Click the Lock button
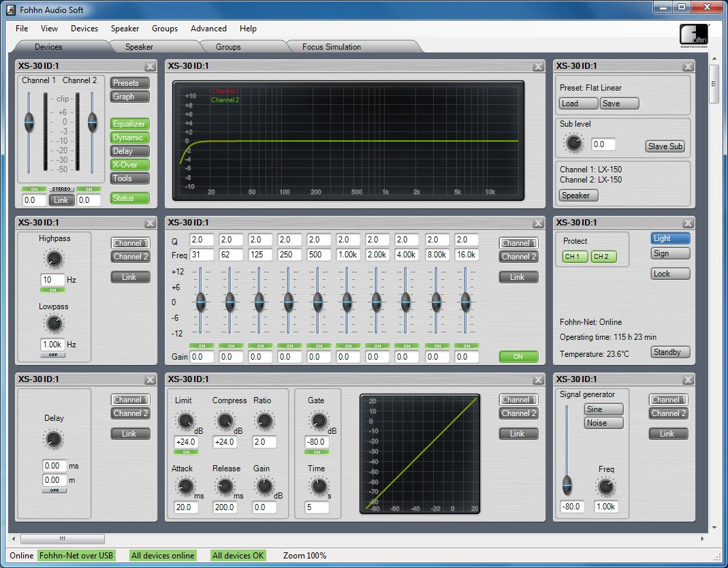The image size is (728, 568). click(x=670, y=274)
